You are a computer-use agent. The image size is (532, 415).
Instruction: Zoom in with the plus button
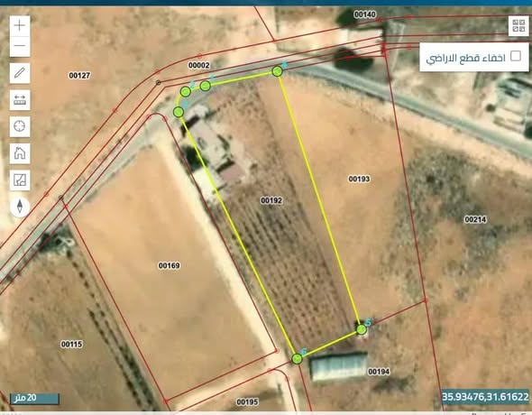[20, 25]
